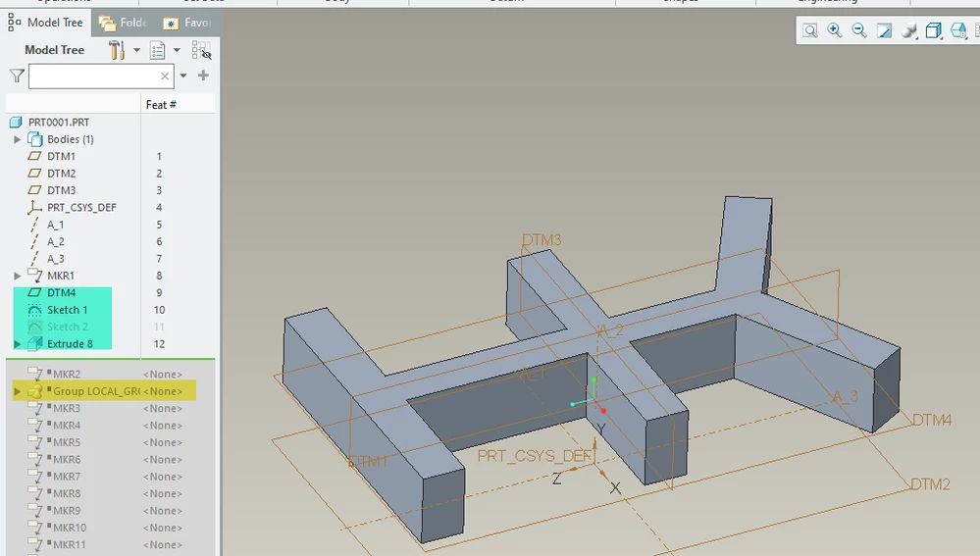The width and height of the screenshot is (980, 556).
Task: Click the PRT0001.PRT part icon
Action: coord(16,122)
